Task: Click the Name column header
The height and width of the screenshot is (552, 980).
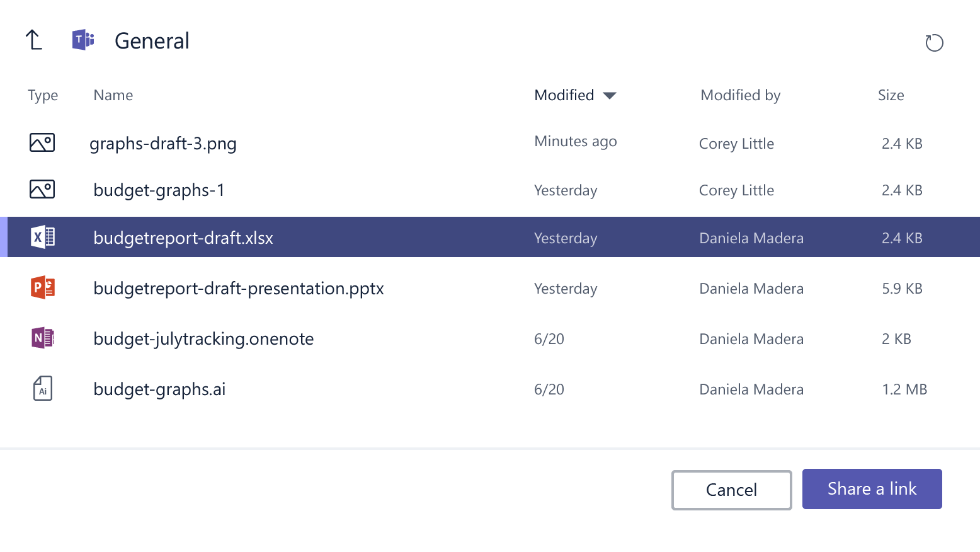Action: [x=113, y=95]
